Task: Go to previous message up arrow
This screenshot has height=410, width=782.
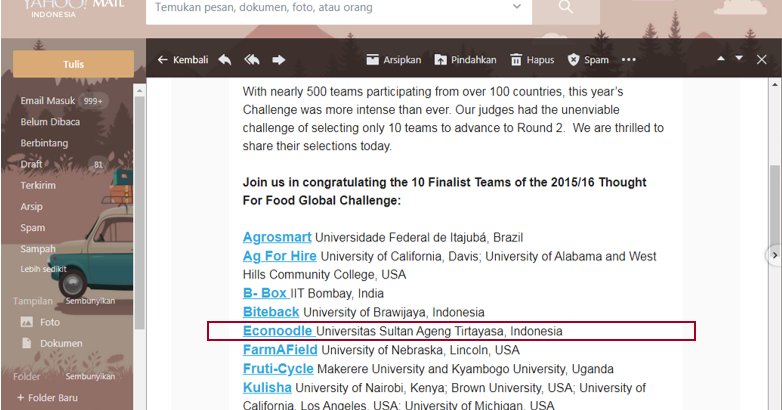Action: (721, 58)
